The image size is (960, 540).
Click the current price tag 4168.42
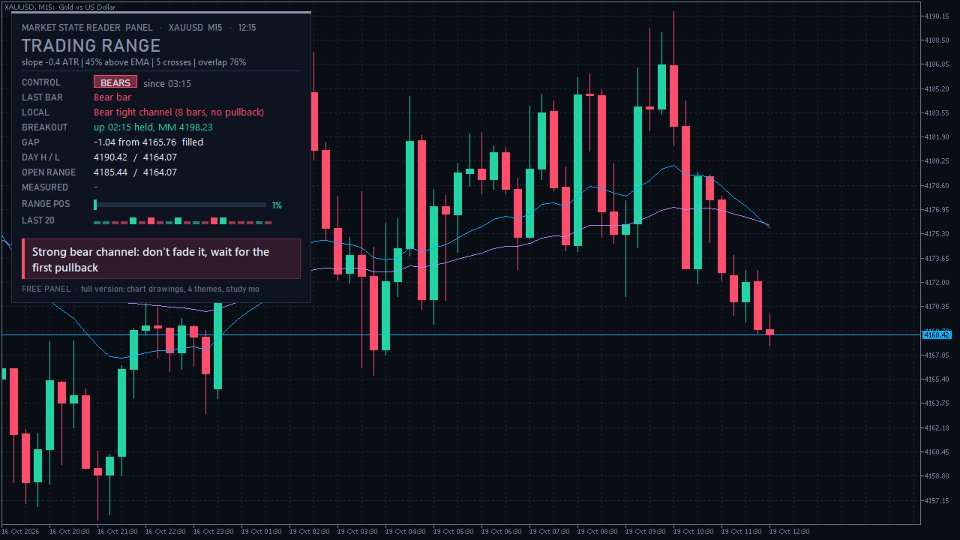(x=937, y=335)
